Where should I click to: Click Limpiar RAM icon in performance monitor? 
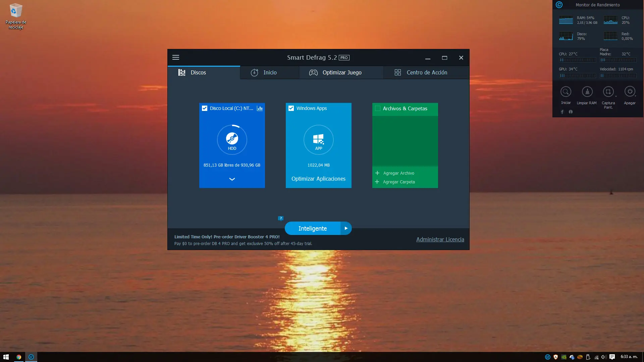pyautogui.click(x=587, y=92)
